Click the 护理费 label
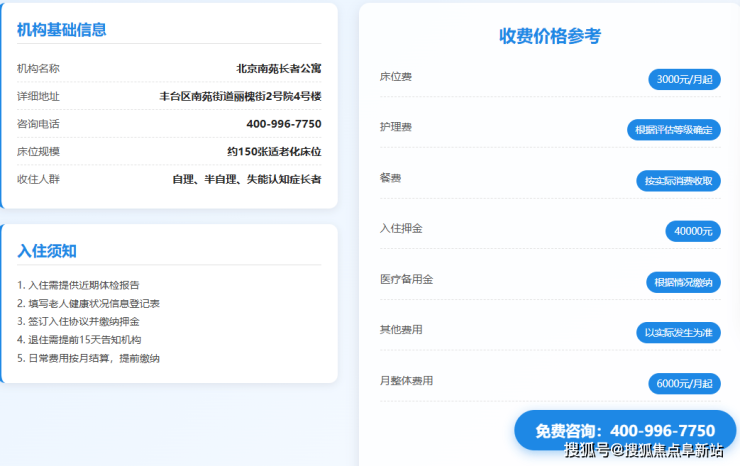The height and width of the screenshot is (466, 740). tap(396, 127)
